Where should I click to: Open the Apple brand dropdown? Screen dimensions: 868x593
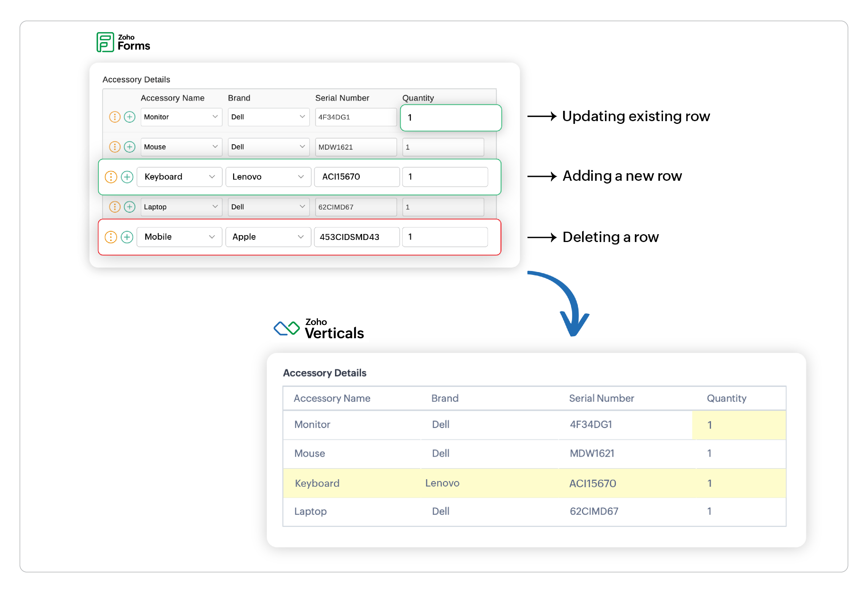tap(268, 237)
